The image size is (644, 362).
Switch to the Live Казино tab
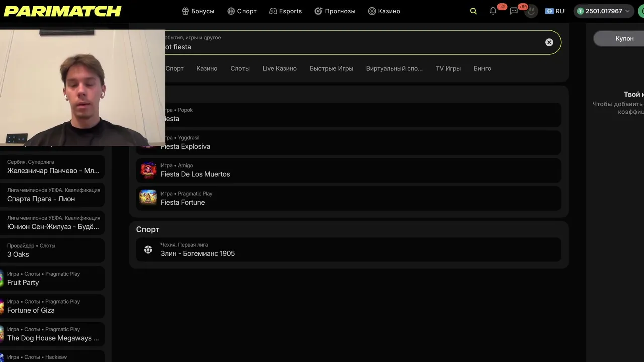[x=280, y=68]
